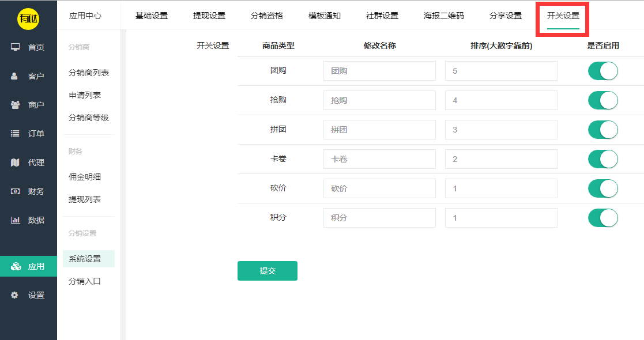Click the 应用 cubes icon
Screen dimensions: 644x340
(16, 266)
